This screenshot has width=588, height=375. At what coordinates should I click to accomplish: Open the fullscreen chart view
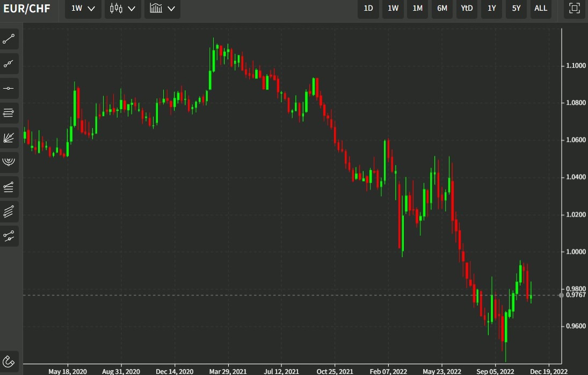pyautogui.click(x=574, y=8)
